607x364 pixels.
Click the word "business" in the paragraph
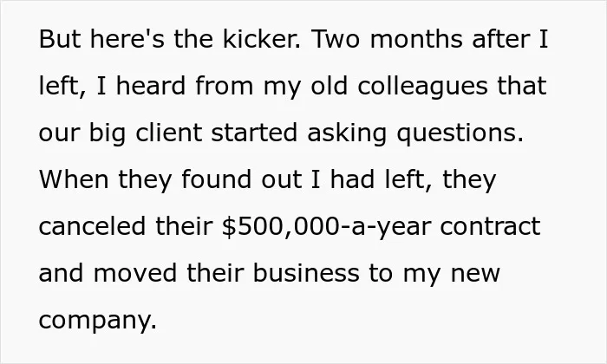[x=306, y=273]
